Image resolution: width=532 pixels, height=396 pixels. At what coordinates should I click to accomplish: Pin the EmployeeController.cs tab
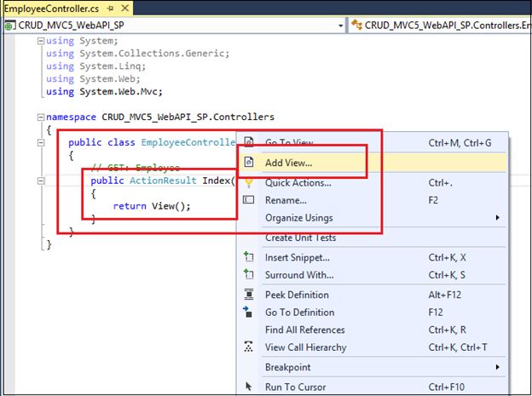click(110, 9)
